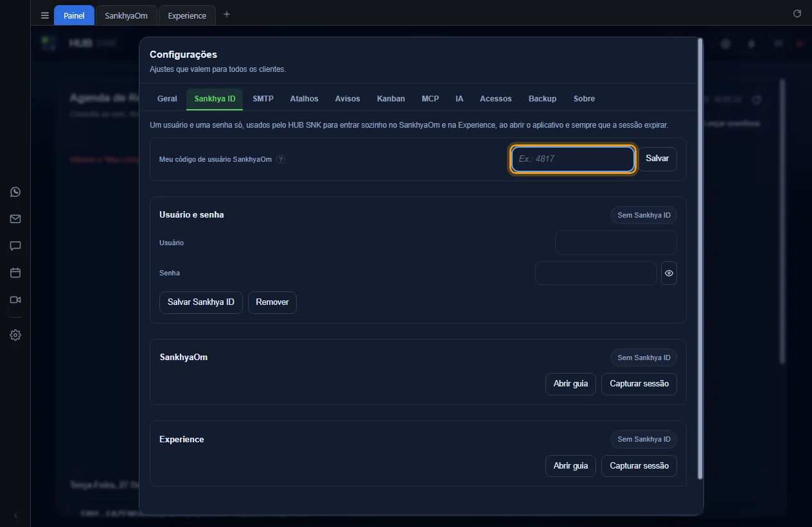Click the Sem Sankhya ID badge in SankhyaOm section
The height and width of the screenshot is (527, 812).
[x=644, y=358]
